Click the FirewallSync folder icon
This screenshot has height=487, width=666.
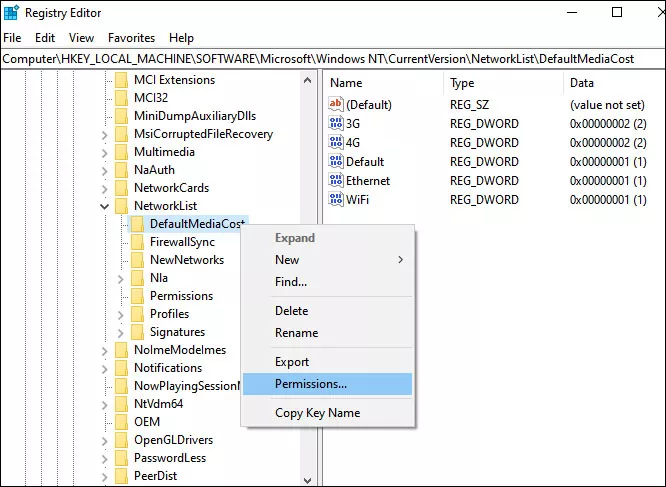tap(138, 242)
